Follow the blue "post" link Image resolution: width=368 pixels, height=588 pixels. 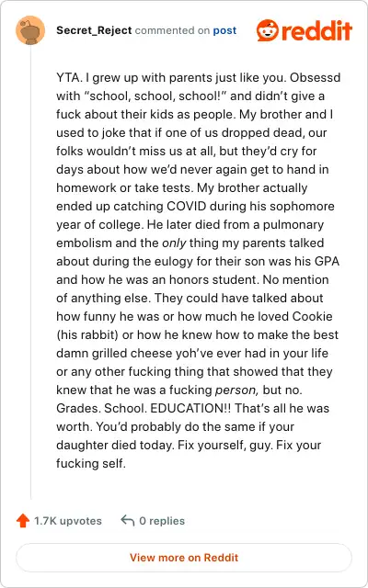(224, 30)
